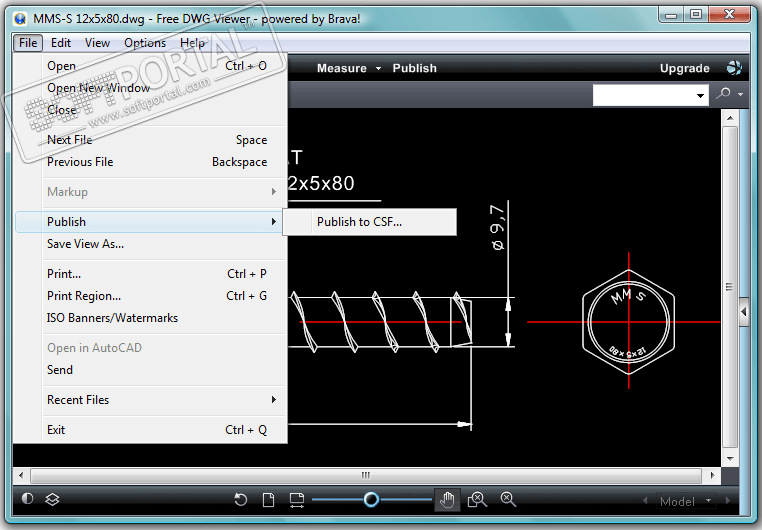This screenshot has height=530, width=762.
Task: Expand the Publish submenu arrow
Action: pyautogui.click(x=274, y=222)
